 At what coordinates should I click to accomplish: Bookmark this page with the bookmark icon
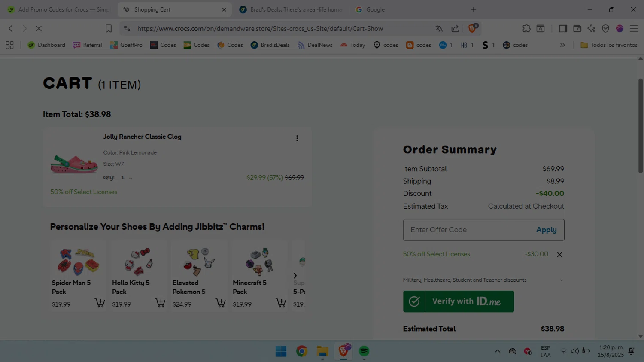pos(109,28)
